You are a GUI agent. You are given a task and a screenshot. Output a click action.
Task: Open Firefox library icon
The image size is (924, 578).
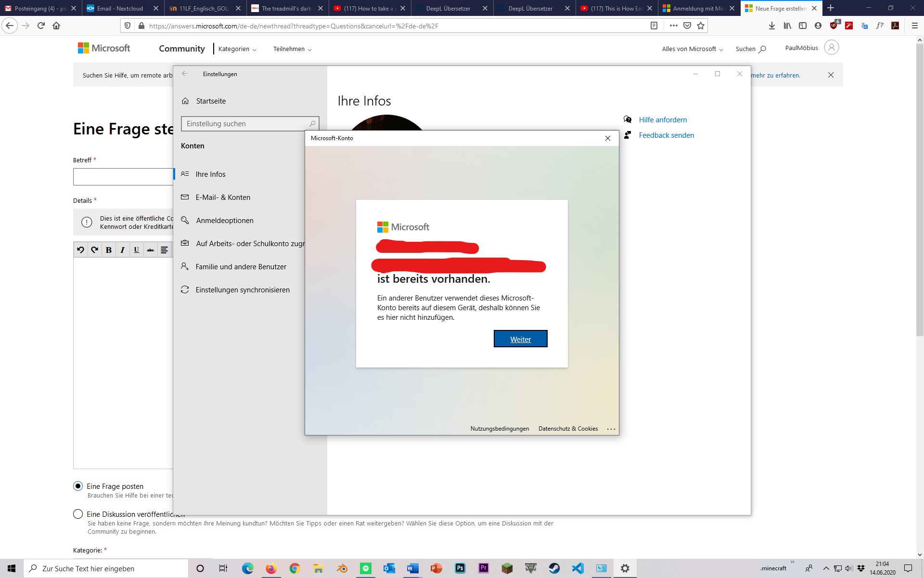point(787,26)
